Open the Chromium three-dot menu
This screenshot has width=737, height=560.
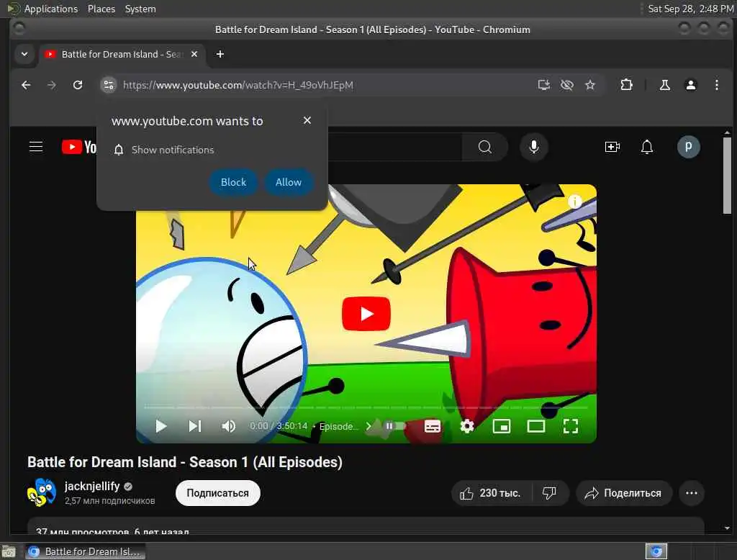click(716, 85)
